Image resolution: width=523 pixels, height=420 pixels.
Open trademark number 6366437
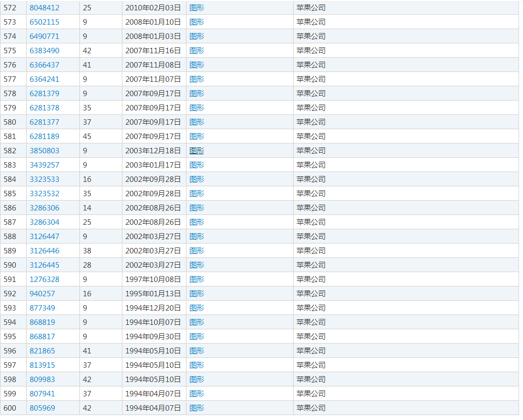click(x=44, y=65)
